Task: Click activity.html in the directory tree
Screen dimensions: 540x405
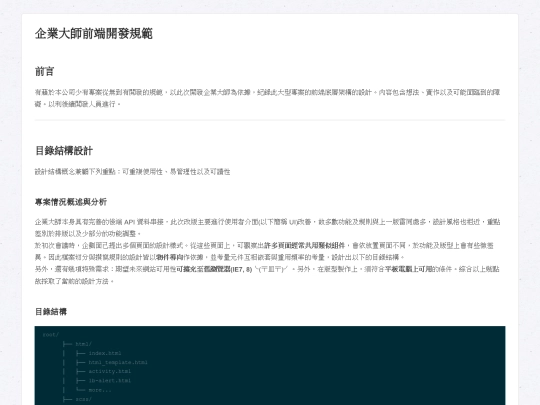Action: click(x=110, y=371)
